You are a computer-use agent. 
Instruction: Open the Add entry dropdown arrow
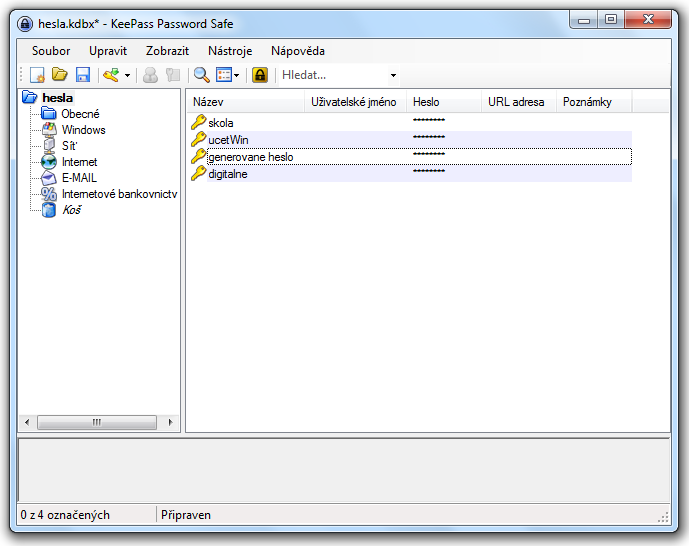127,76
